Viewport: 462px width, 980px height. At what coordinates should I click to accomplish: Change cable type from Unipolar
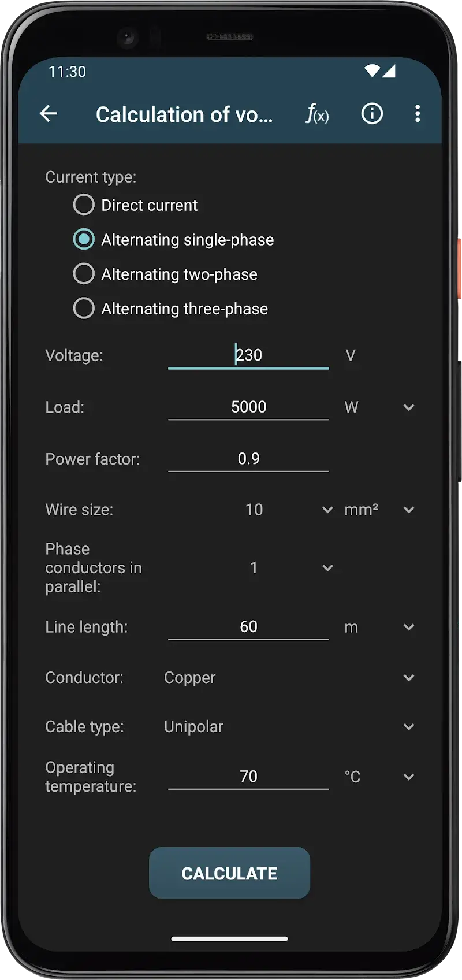(x=408, y=726)
